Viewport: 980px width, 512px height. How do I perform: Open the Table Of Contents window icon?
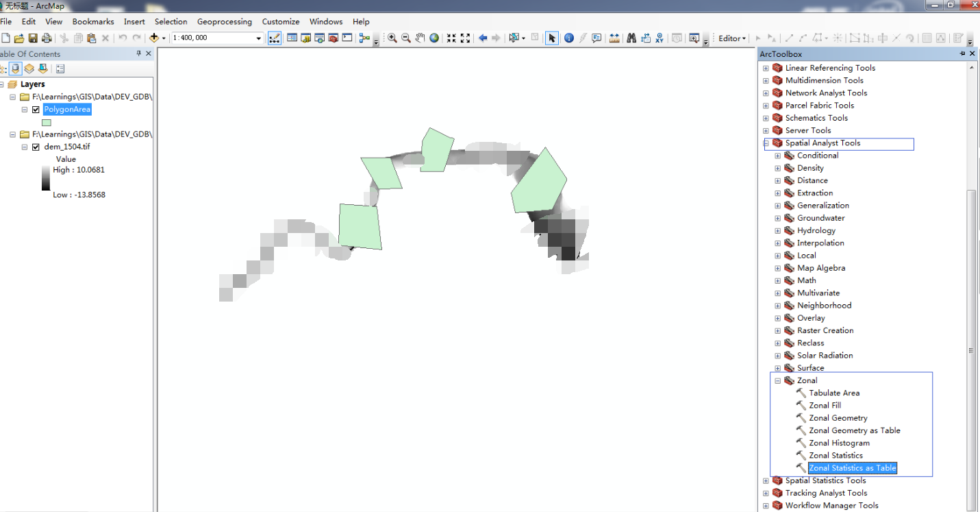pyautogui.click(x=292, y=38)
